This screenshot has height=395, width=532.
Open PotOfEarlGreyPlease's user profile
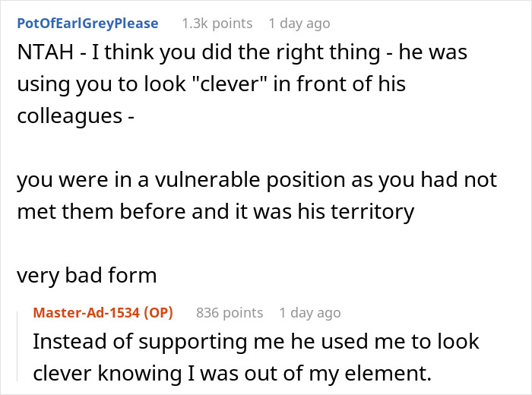click(87, 23)
